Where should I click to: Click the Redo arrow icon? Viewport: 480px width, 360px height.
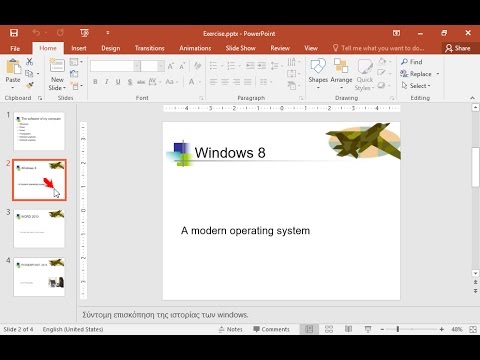click(x=60, y=33)
